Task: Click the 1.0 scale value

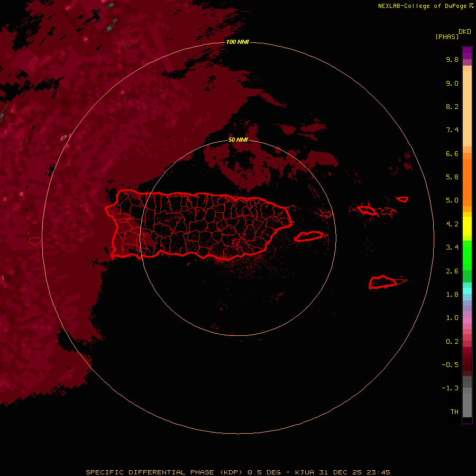Action: [452, 318]
